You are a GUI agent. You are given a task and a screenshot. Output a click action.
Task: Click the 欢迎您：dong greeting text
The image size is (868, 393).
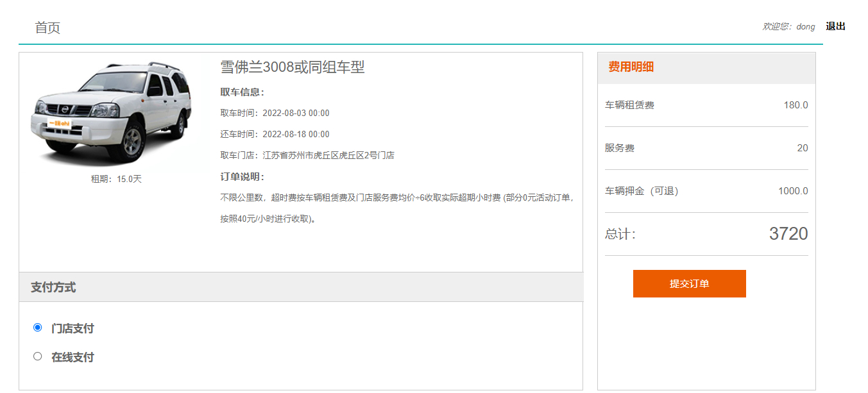point(788,27)
